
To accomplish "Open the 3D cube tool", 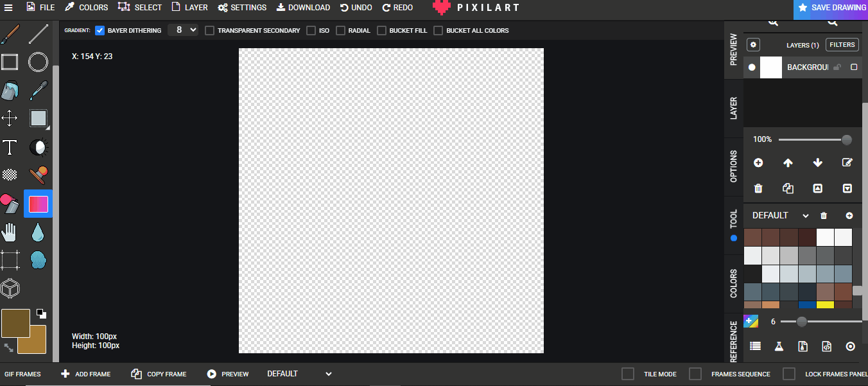I will tap(10, 289).
